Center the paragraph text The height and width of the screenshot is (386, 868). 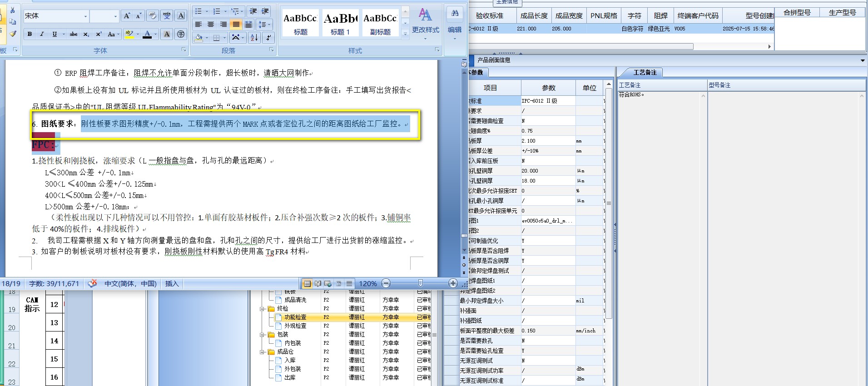211,25
